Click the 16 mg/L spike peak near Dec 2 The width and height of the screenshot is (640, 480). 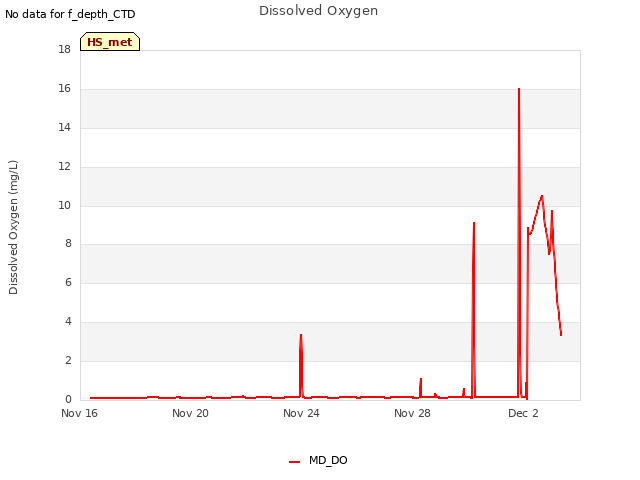pyautogui.click(x=519, y=89)
